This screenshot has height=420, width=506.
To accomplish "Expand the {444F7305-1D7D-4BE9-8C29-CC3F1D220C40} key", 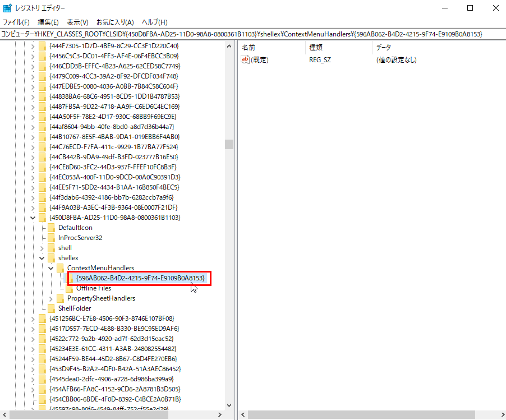I will pos(33,46).
